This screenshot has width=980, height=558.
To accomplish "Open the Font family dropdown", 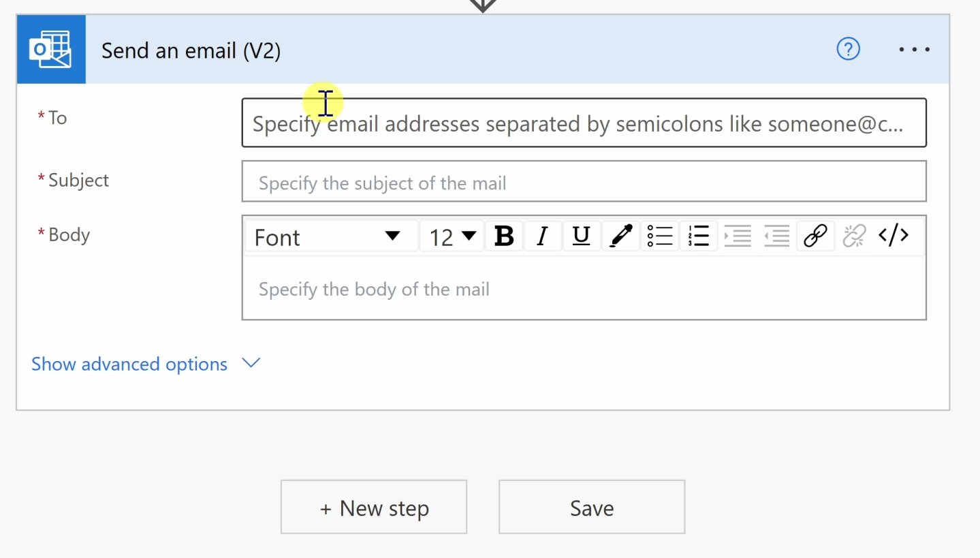I will point(331,236).
